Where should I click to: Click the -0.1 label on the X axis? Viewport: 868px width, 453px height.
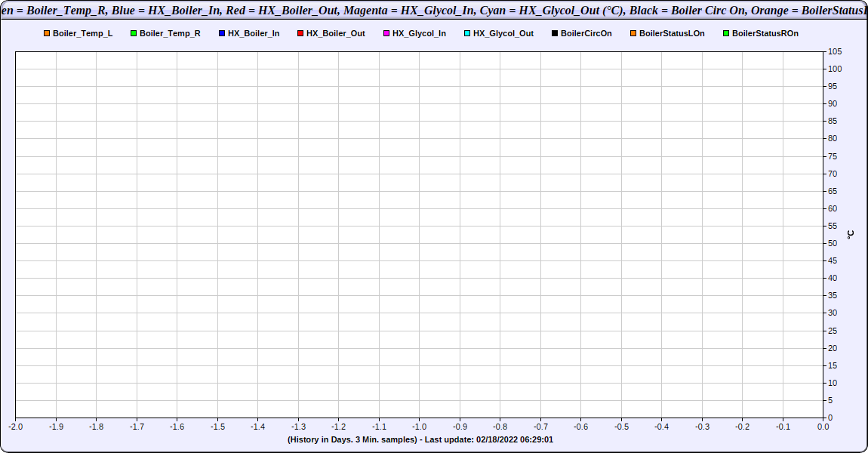[x=783, y=427]
